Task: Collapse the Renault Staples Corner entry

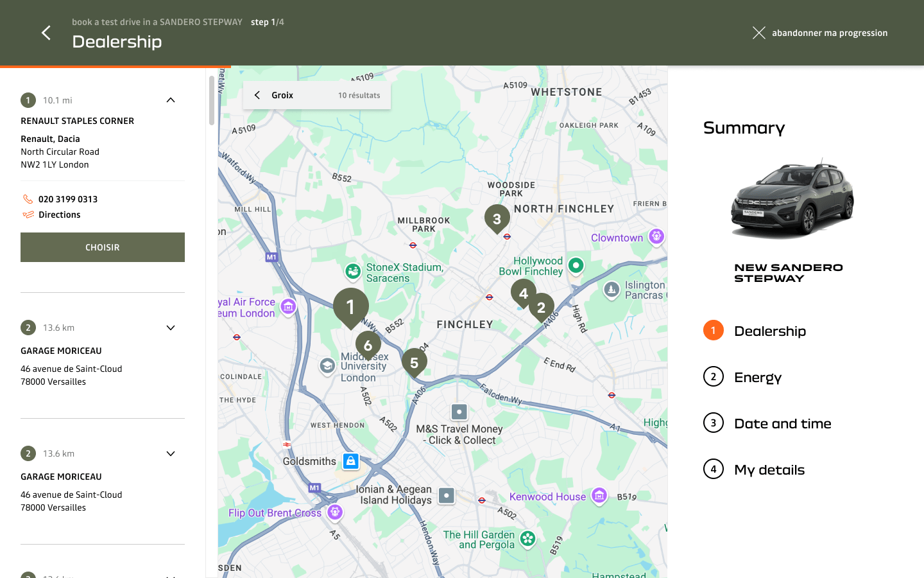Action: point(171,100)
